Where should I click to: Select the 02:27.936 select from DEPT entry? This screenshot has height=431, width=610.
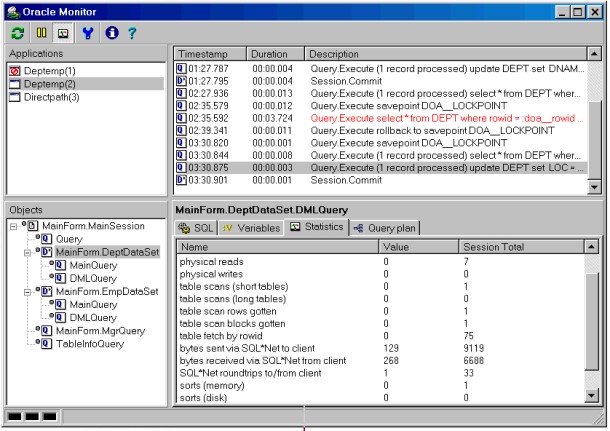381,93
